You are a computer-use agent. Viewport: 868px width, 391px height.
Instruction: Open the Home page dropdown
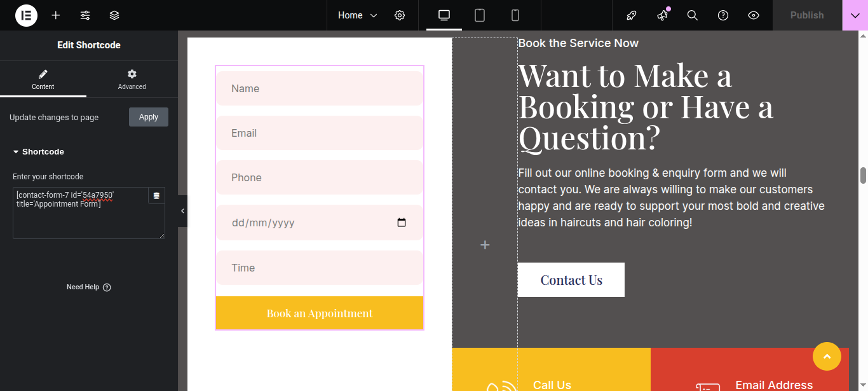[358, 15]
